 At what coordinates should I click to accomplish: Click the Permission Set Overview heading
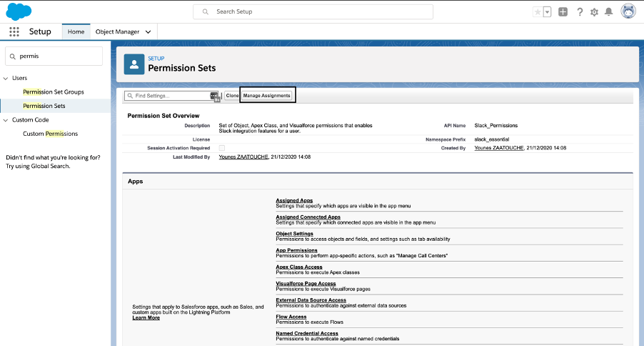click(x=163, y=116)
